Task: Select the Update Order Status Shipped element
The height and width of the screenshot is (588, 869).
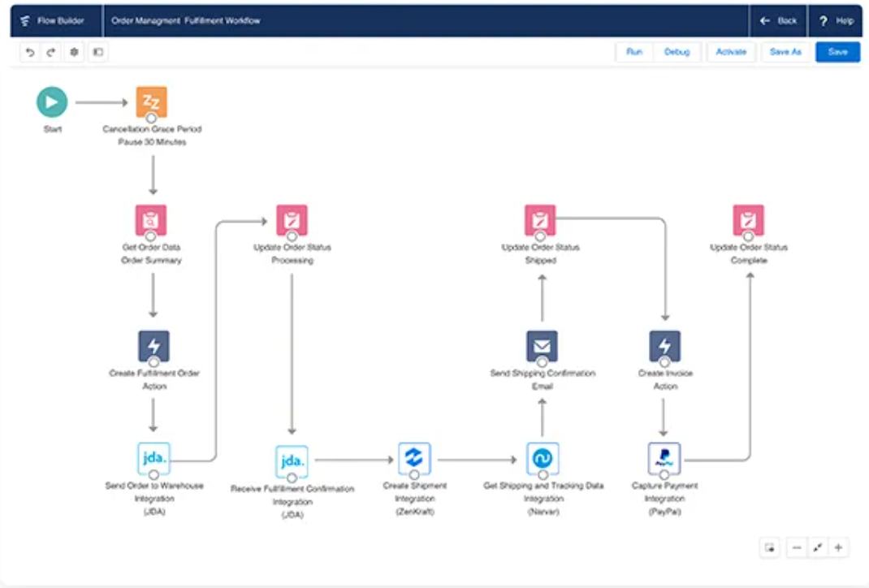Action: 540,220
